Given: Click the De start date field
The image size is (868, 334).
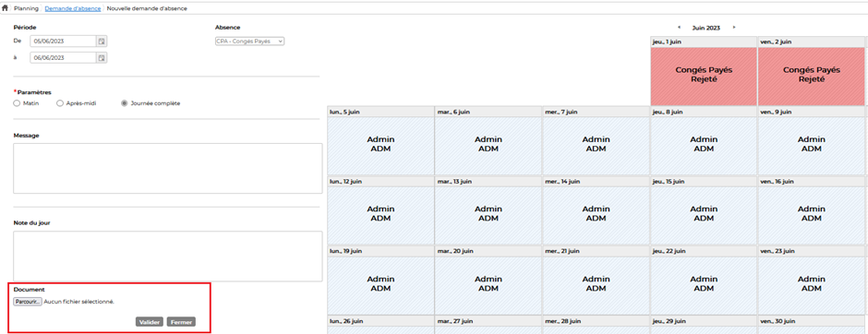Looking at the screenshot, I should tap(64, 41).
